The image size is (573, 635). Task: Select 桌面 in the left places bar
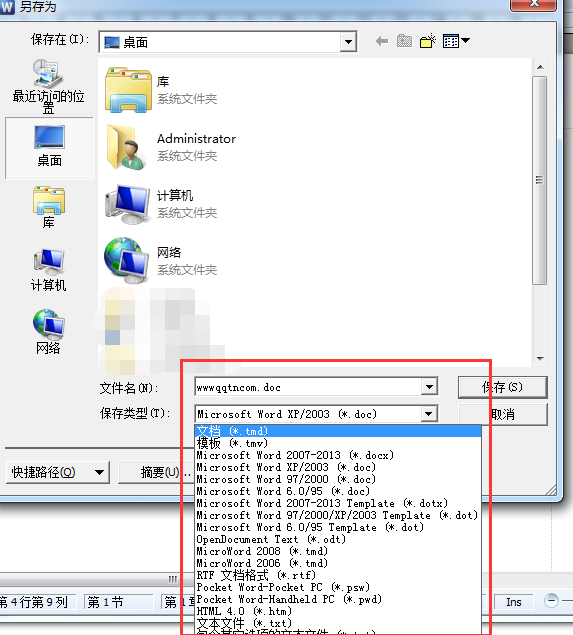pyautogui.click(x=49, y=147)
